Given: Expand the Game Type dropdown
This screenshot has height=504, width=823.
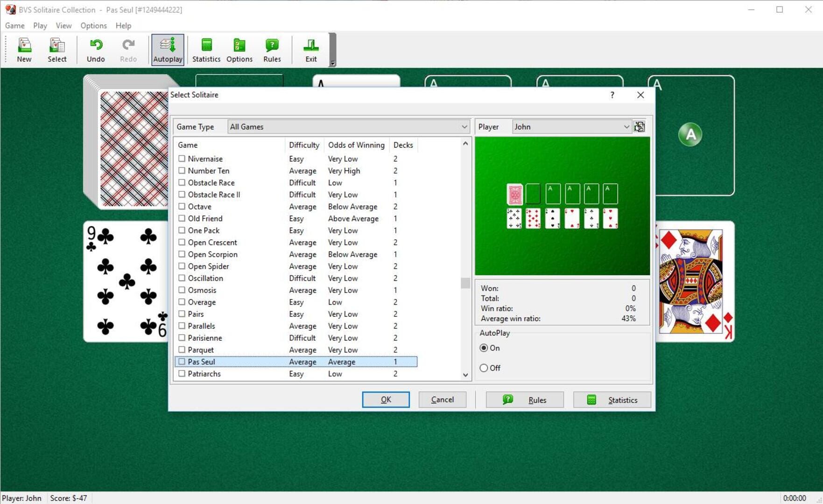Looking at the screenshot, I should tap(464, 127).
